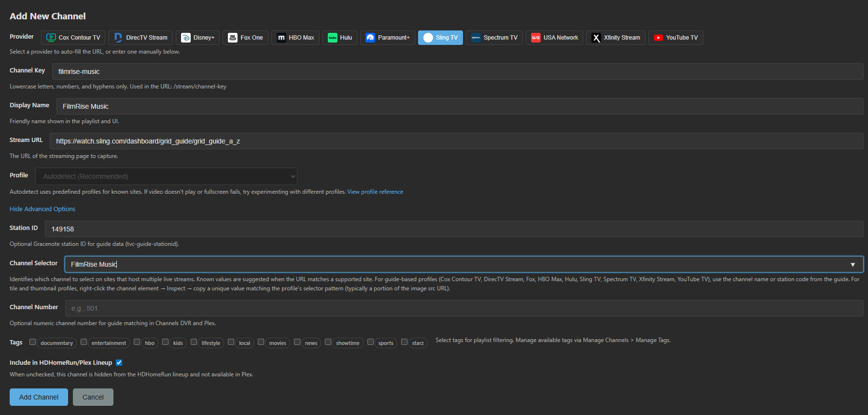868x415 pixels.
Task: Click the Channel Number input field
Action: [x=463, y=308]
